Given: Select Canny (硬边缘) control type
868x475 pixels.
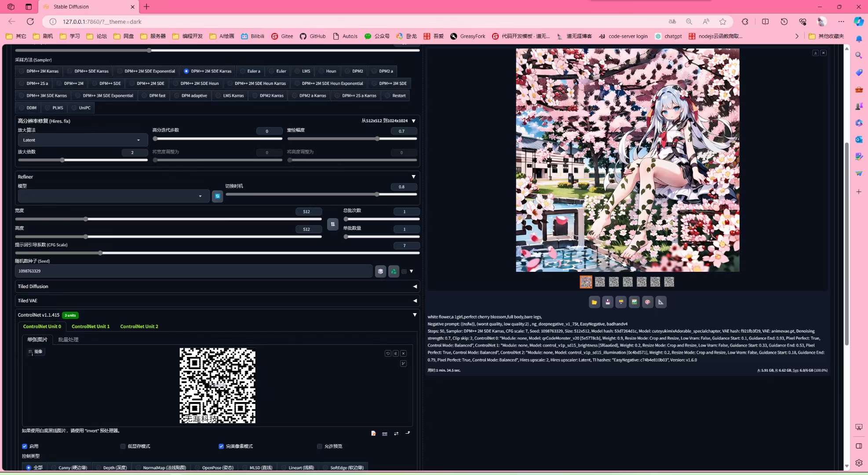Looking at the screenshot, I should coord(69,468).
